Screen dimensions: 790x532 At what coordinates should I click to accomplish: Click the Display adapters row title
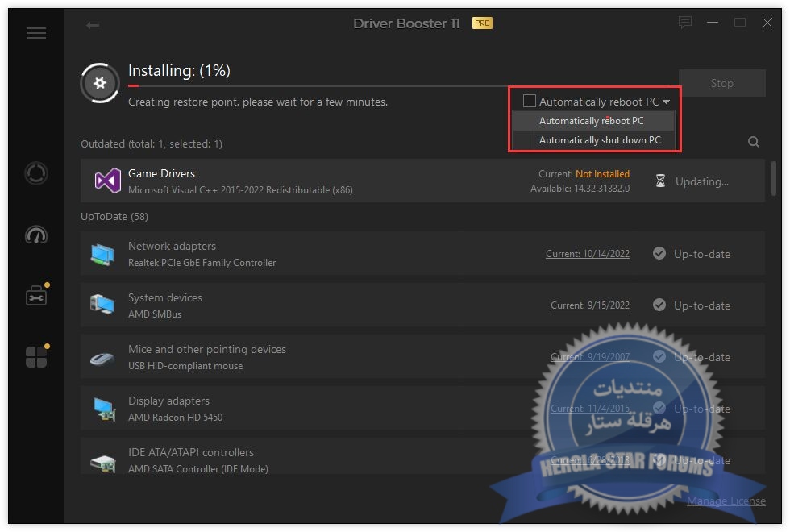coord(168,401)
